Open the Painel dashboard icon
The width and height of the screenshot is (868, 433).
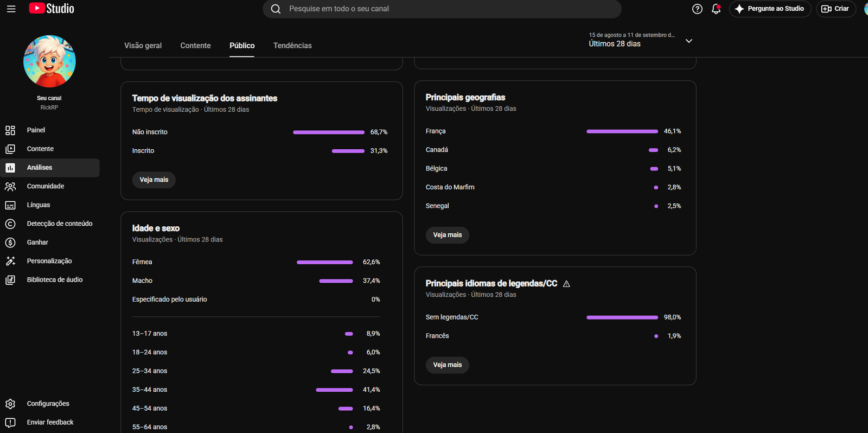tap(10, 130)
